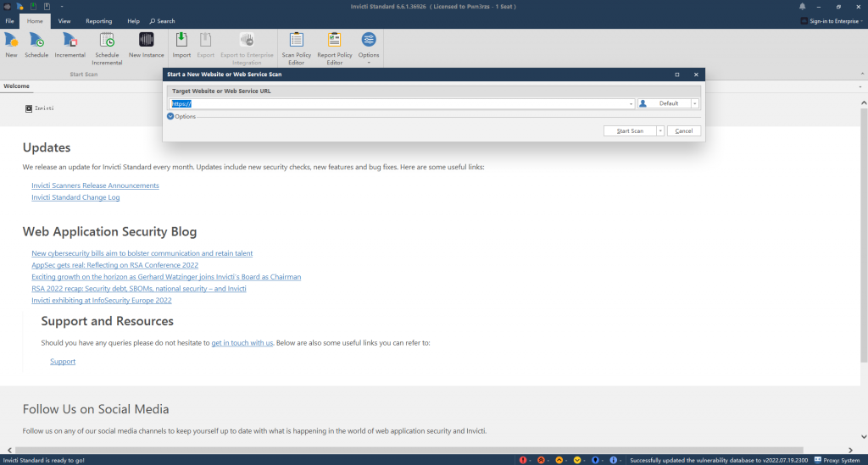
Task: Click the Invicti logo image
Action: click(39, 108)
